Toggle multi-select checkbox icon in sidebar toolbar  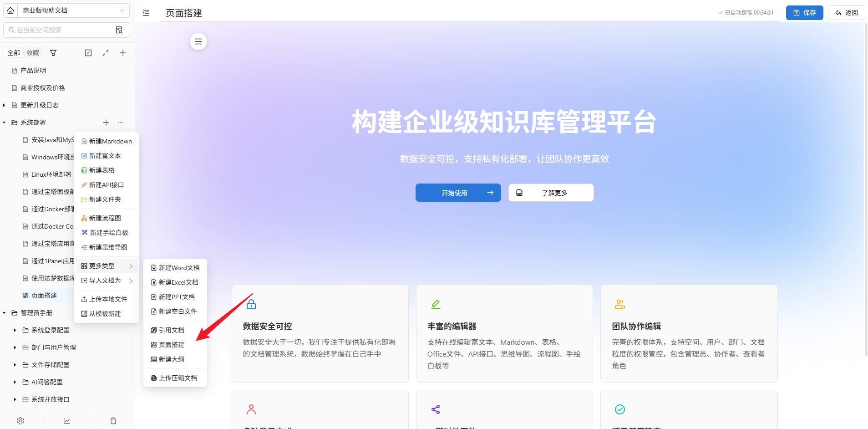click(x=88, y=53)
